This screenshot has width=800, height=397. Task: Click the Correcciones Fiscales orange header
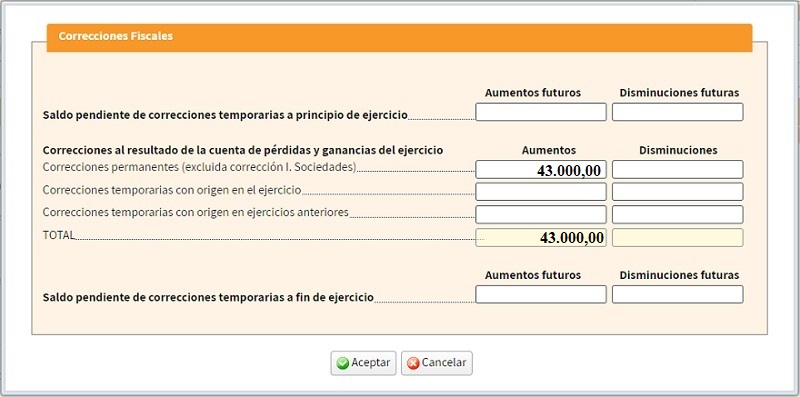pyautogui.click(x=399, y=37)
